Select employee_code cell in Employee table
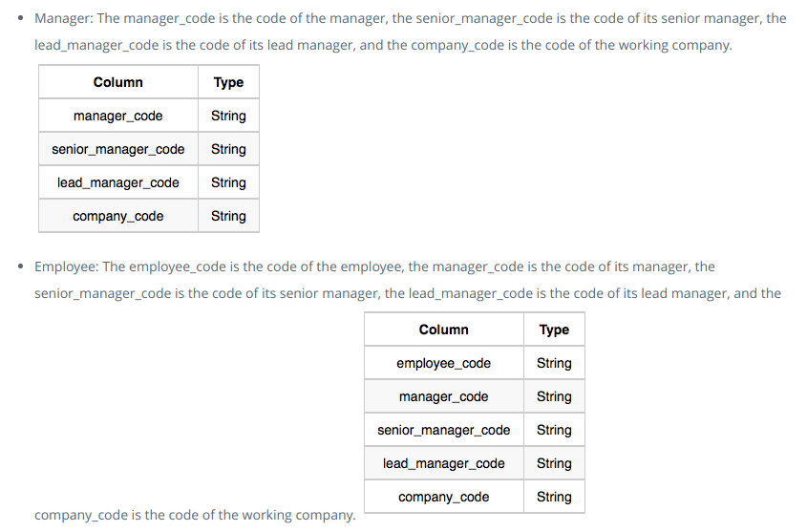This screenshot has width=807, height=532. pos(444,363)
